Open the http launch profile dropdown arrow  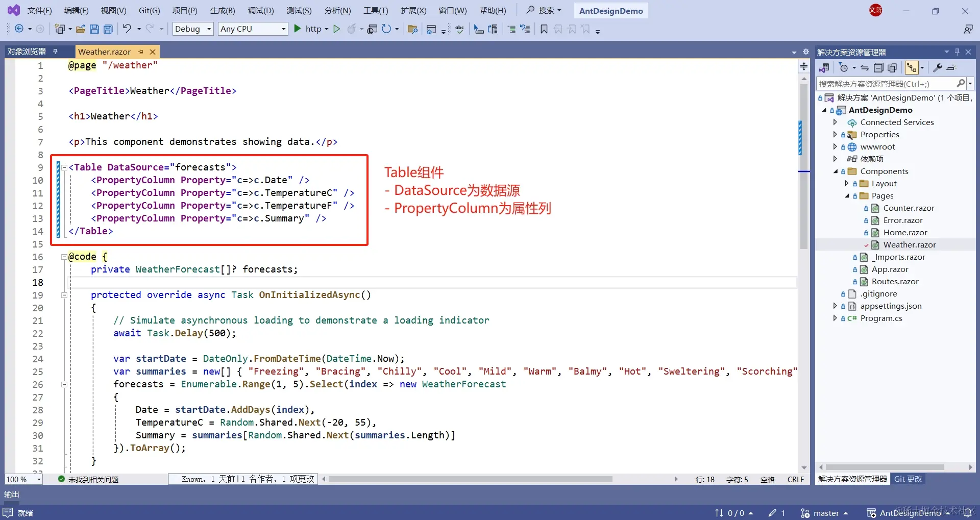[x=327, y=29]
